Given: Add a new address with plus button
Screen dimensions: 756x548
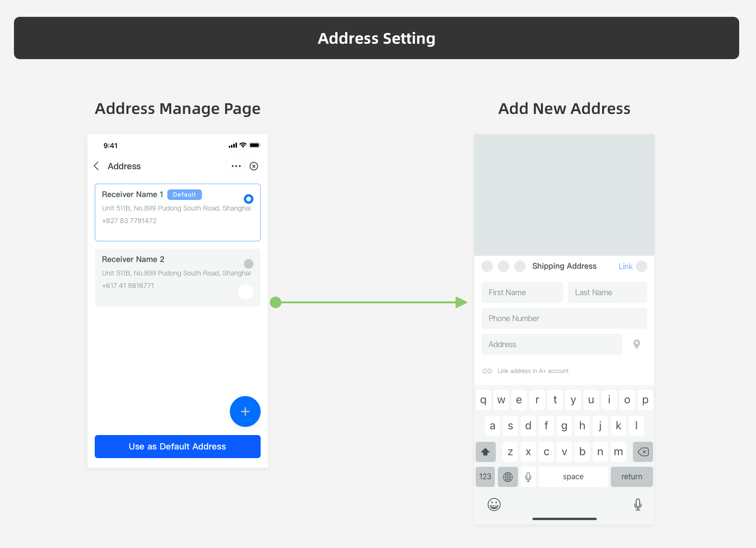Looking at the screenshot, I should point(245,411).
